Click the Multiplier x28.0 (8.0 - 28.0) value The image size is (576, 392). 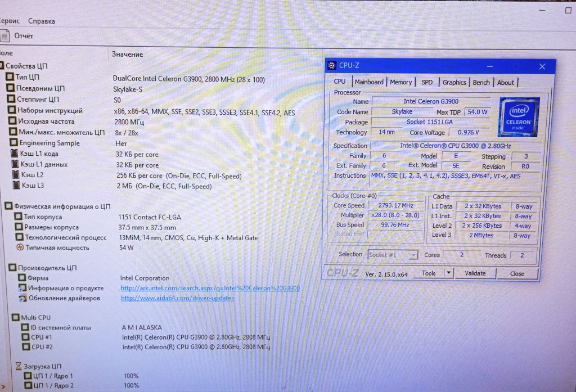point(395,215)
